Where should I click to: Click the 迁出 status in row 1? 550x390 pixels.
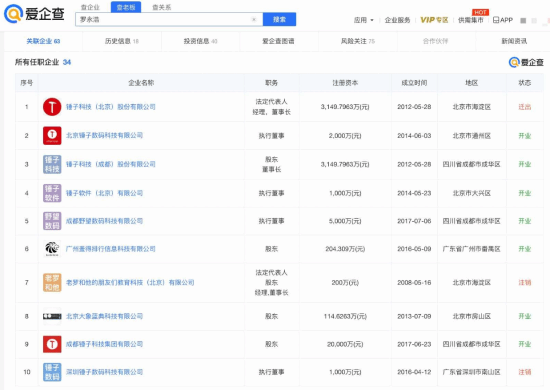tap(525, 107)
